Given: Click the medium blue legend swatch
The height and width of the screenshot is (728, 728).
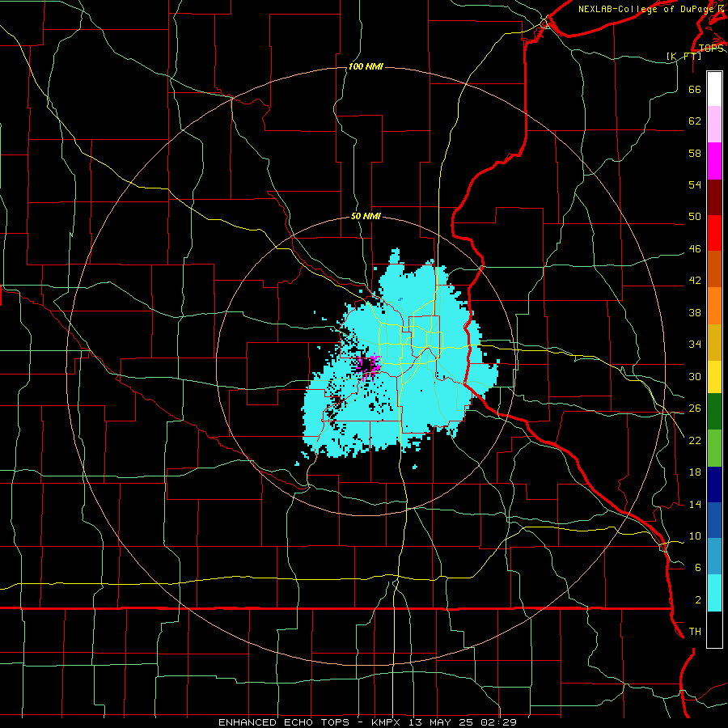Looking at the screenshot, I should pos(714,520).
